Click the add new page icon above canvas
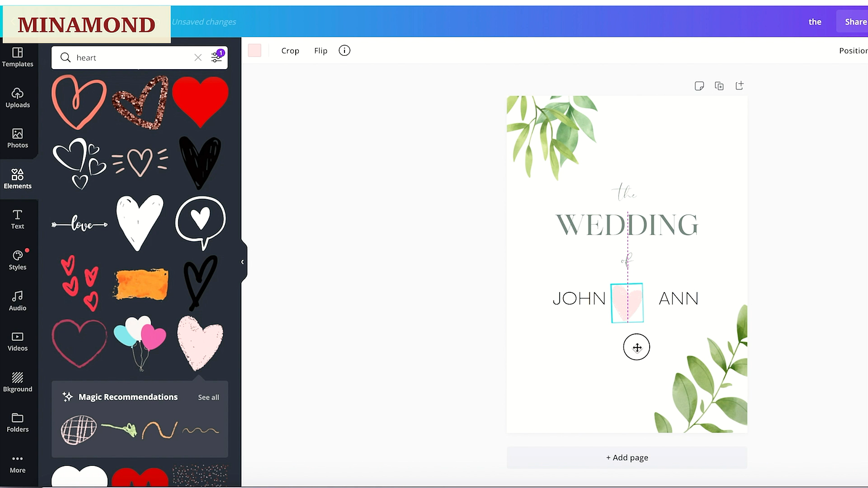Viewport: 868px width, 488px height. (740, 86)
